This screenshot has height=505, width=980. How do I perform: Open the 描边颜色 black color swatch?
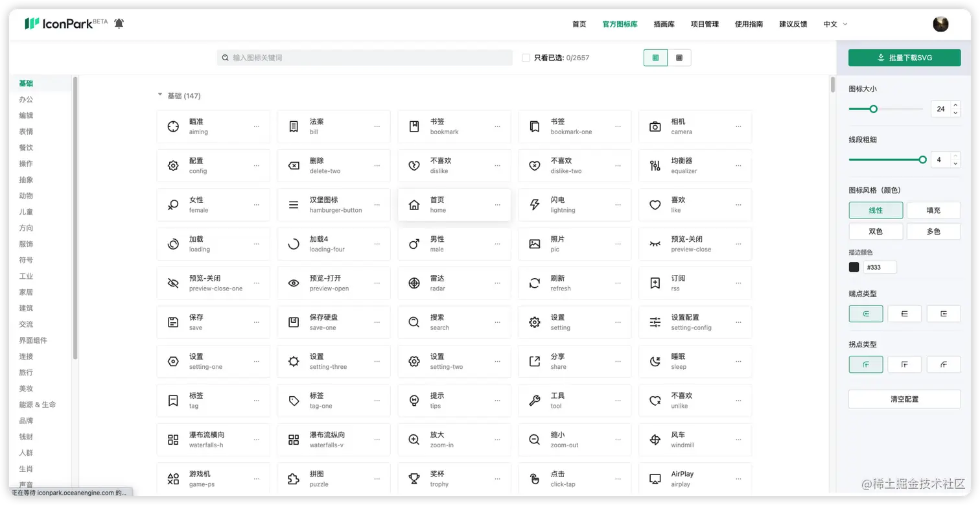854,267
